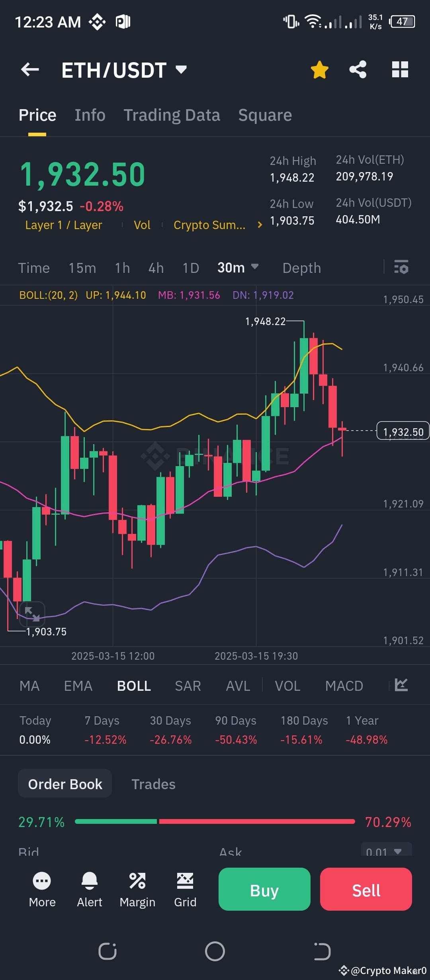Screen dimensions: 430x980
Task: Favorite ETH/USDT with the star
Action: 319,69
